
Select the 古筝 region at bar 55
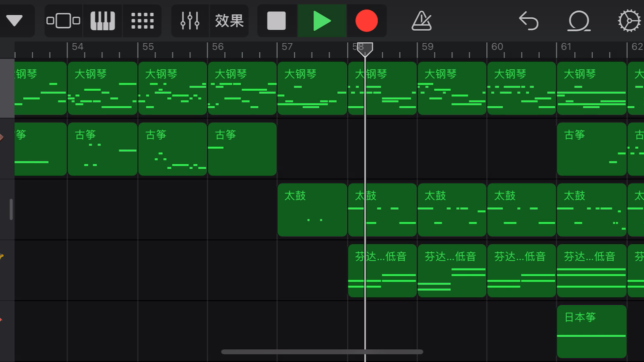[173, 149]
